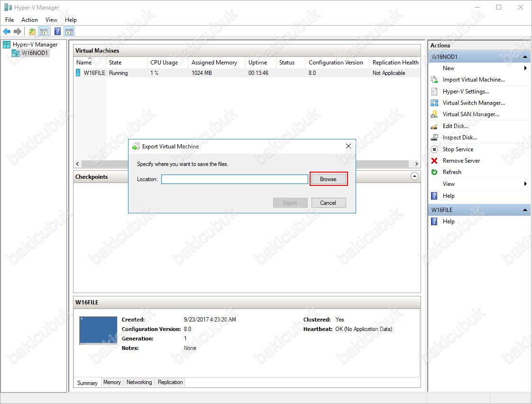532x404 pixels.
Task: Click Virtual Switch Manager... action
Action: point(474,103)
